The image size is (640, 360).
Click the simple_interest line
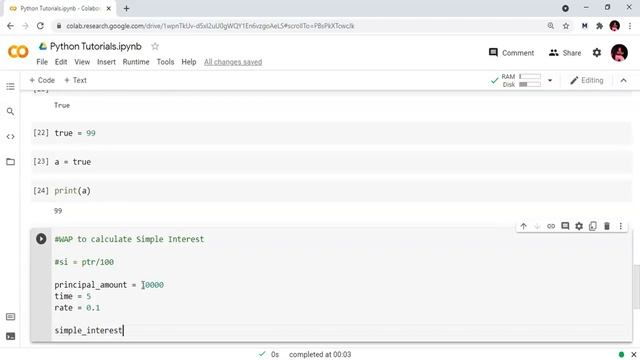tap(89, 330)
